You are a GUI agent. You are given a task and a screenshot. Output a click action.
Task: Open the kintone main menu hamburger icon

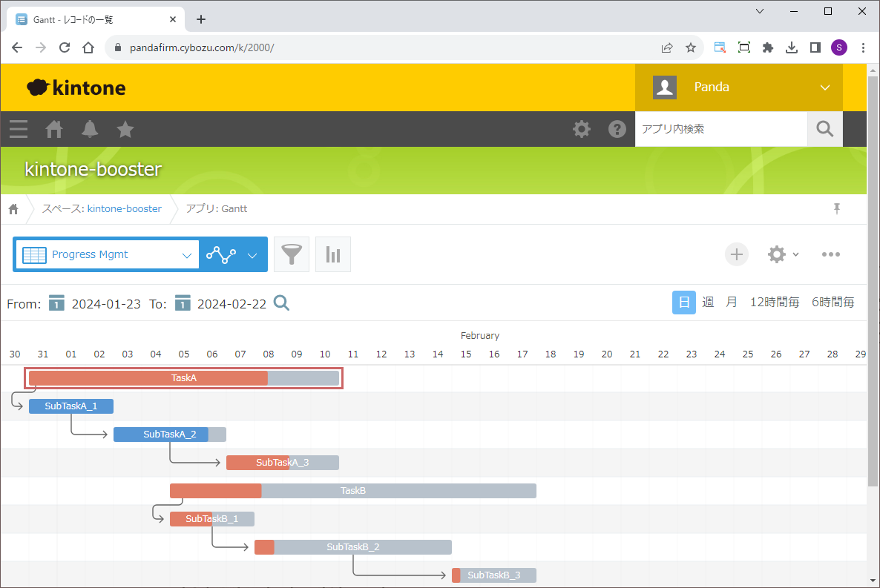[x=19, y=129]
